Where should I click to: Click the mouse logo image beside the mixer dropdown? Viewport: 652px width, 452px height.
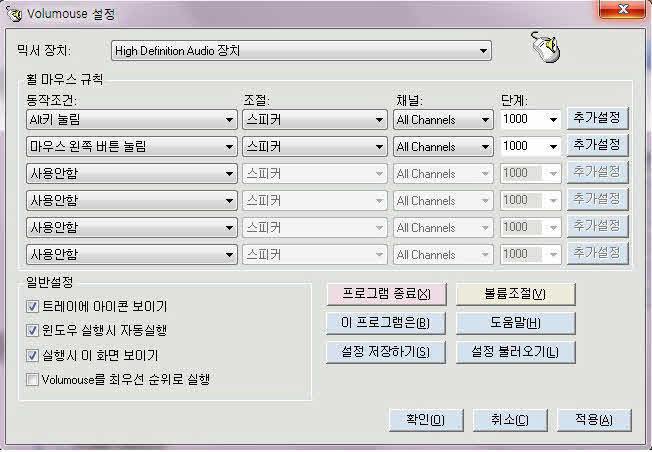546,47
